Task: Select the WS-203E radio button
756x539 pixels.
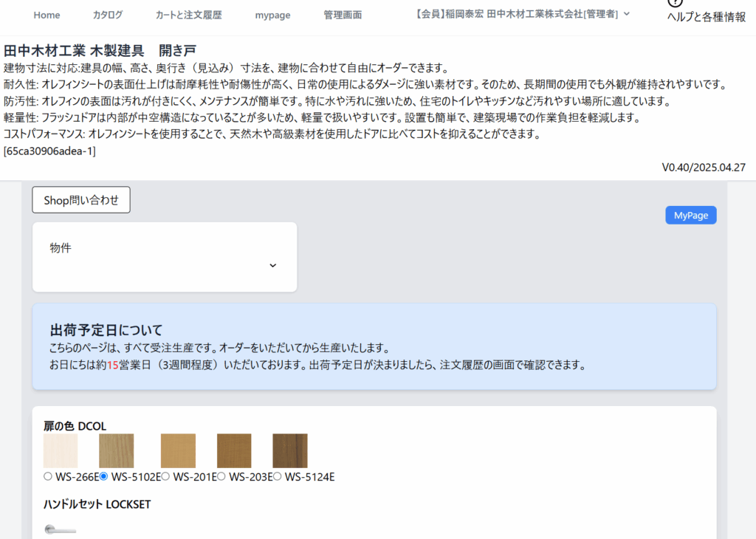Action: click(221, 476)
